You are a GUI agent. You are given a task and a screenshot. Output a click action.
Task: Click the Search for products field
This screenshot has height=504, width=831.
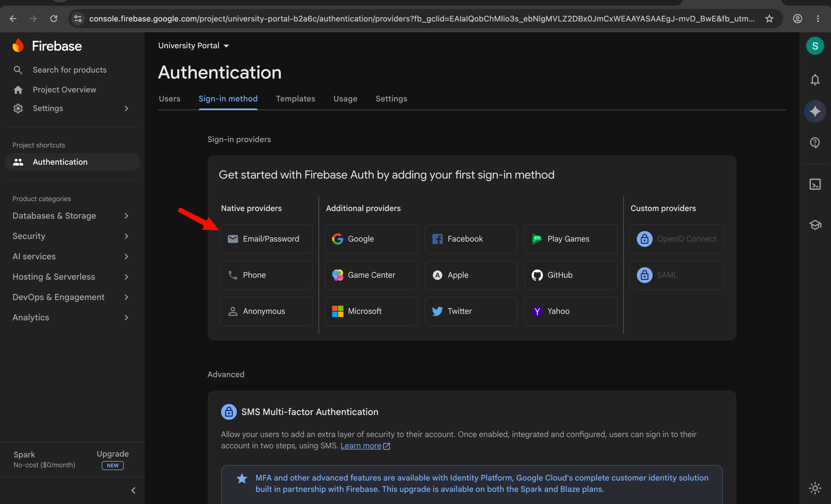70,70
